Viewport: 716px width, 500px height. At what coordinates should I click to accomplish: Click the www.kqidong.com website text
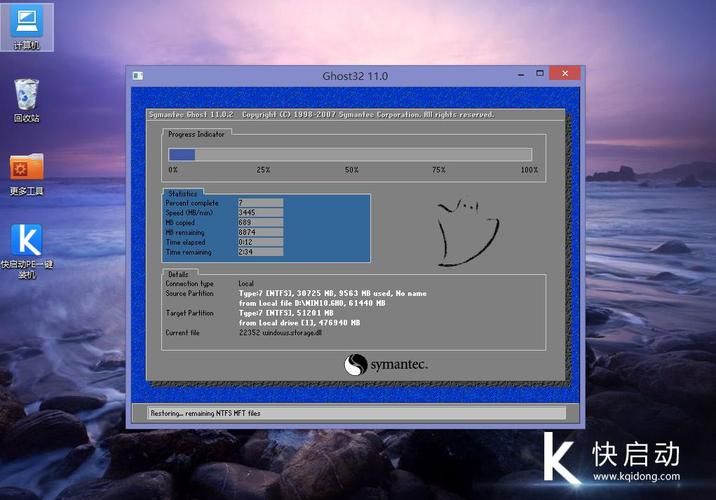click(641, 476)
